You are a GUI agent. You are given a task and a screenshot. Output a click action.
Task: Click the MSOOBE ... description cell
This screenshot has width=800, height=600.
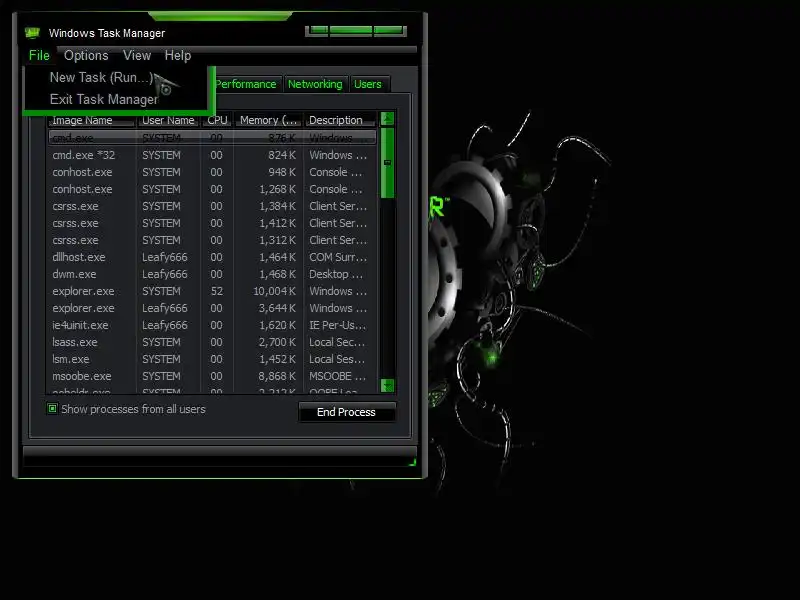pyautogui.click(x=337, y=376)
